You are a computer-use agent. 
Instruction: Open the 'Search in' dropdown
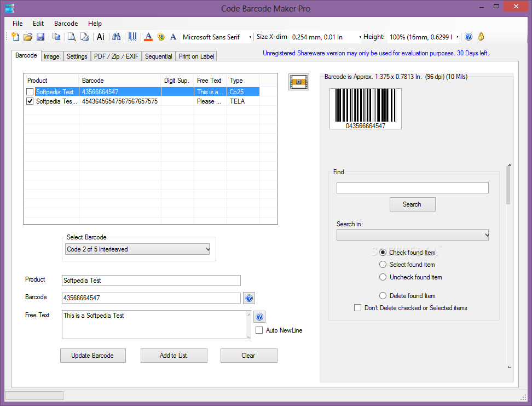487,235
